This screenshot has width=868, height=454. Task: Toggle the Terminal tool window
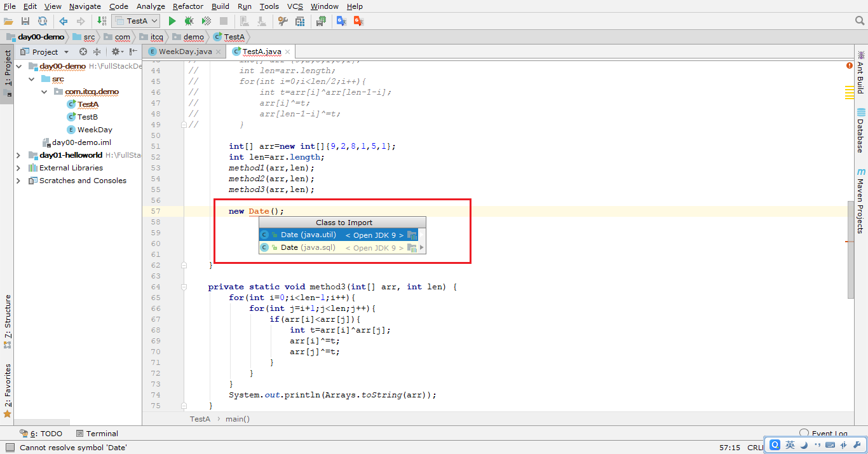click(x=97, y=434)
